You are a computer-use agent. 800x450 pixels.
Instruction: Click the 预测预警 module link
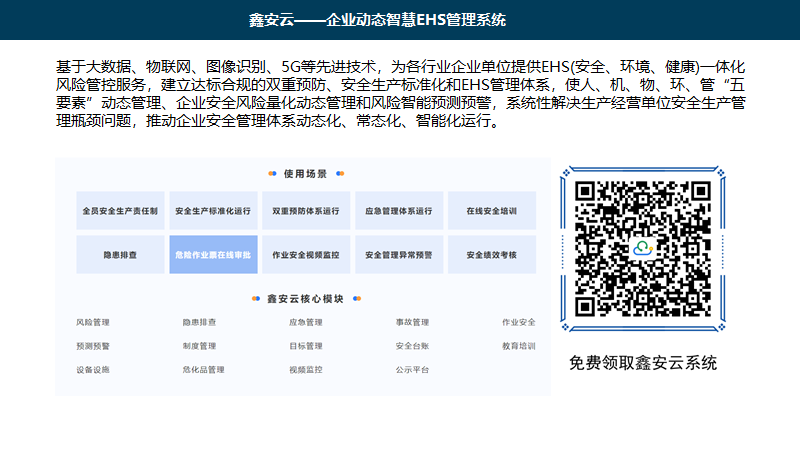pos(93,346)
